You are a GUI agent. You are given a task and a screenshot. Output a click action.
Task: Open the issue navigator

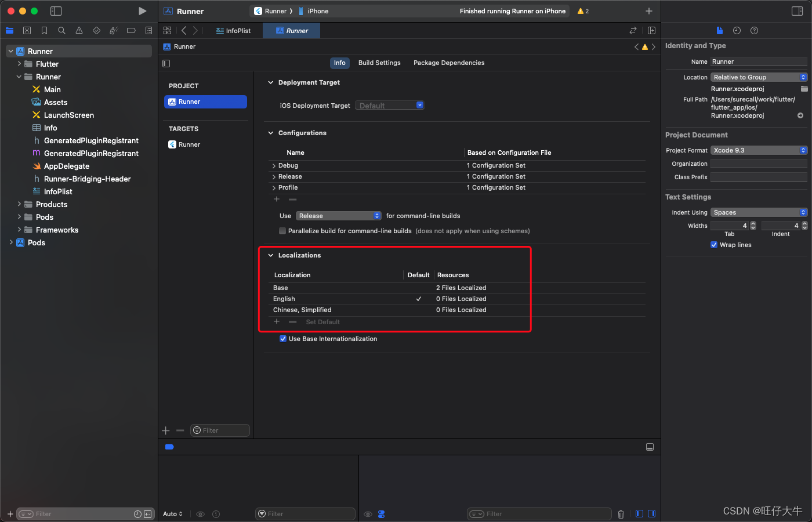79,30
